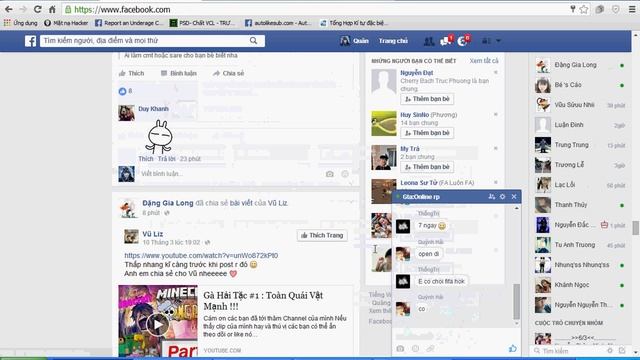Screen dimensions: 640x360
Task: Close the GtaOnline rp chat window
Action: pyautogui.click(x=514, y=197)
